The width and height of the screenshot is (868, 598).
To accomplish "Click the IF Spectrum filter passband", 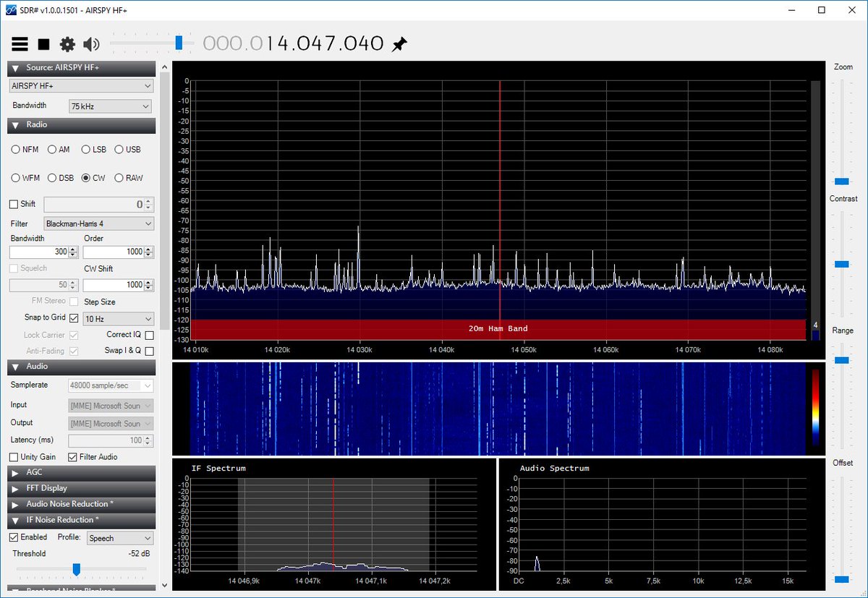I will click(333, 524).
